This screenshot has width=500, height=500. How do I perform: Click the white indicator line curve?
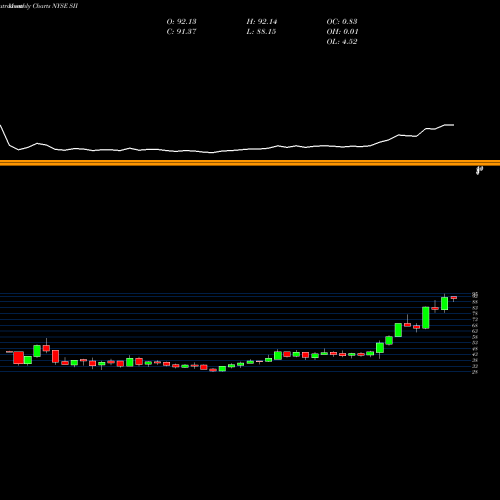point(227,151)
